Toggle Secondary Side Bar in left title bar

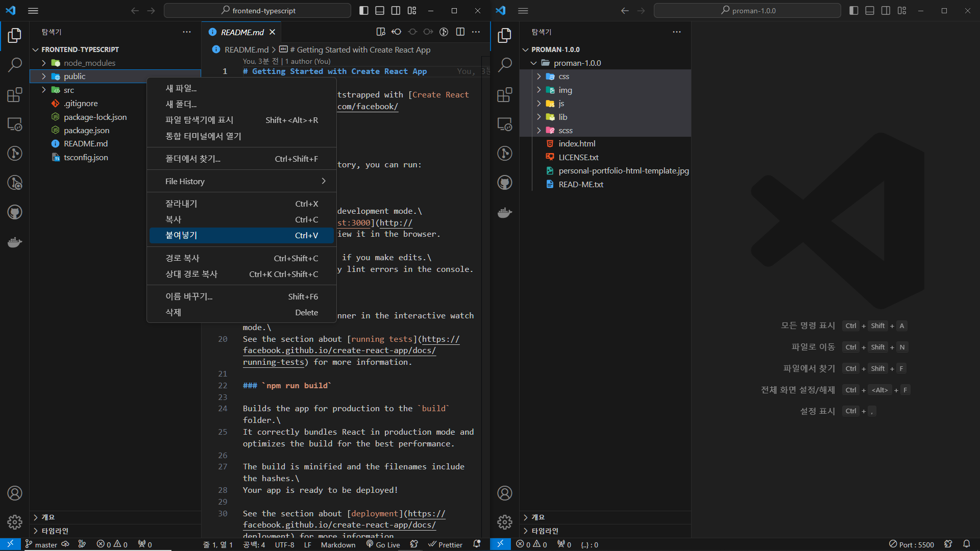(396, 11)
